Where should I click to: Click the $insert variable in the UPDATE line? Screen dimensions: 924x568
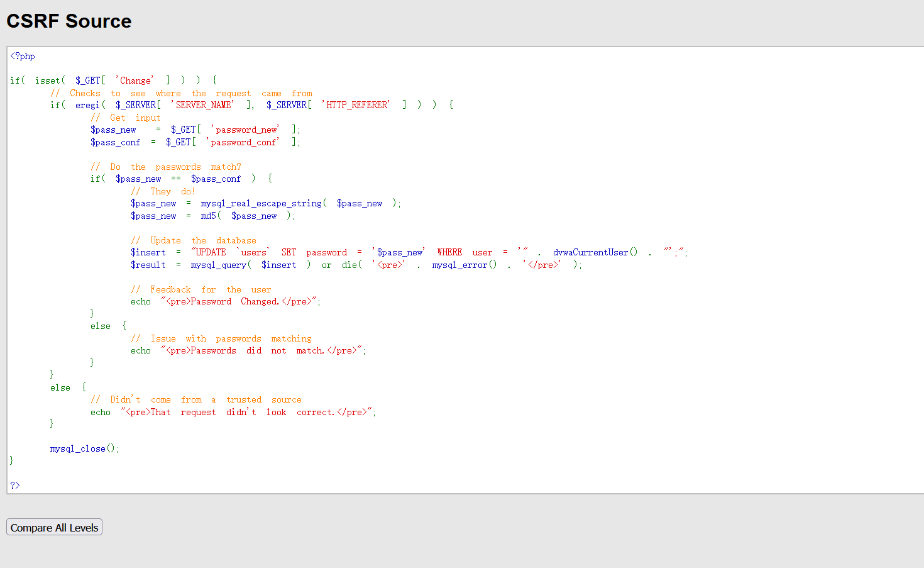coord(148,252)
